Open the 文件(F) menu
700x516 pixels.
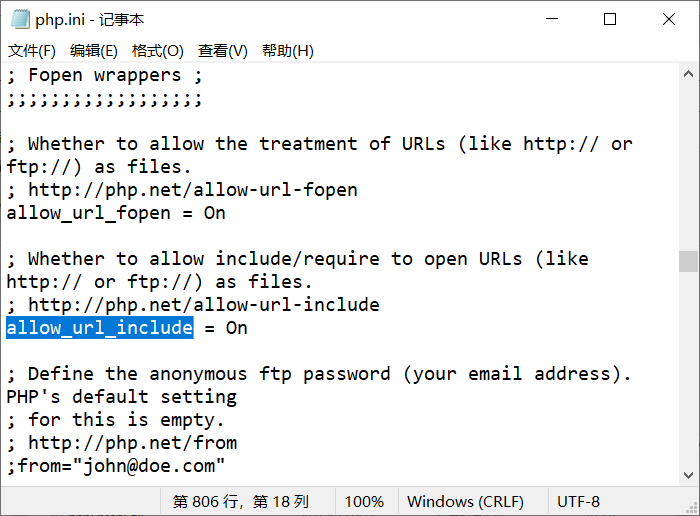[32, 50]
